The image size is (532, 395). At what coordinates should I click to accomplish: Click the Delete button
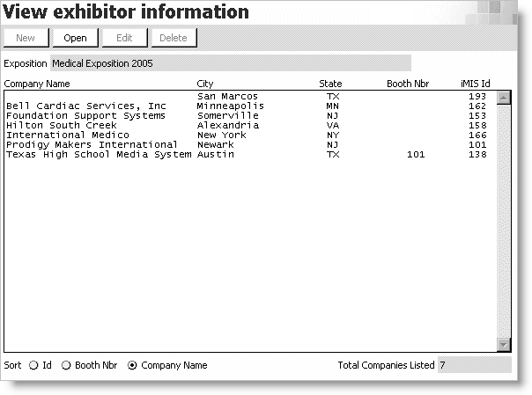pos(174,38)
